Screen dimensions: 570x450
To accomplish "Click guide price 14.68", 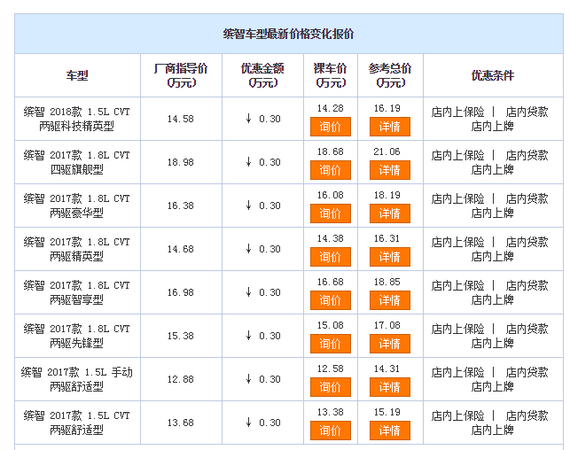I will click(181, 249).
